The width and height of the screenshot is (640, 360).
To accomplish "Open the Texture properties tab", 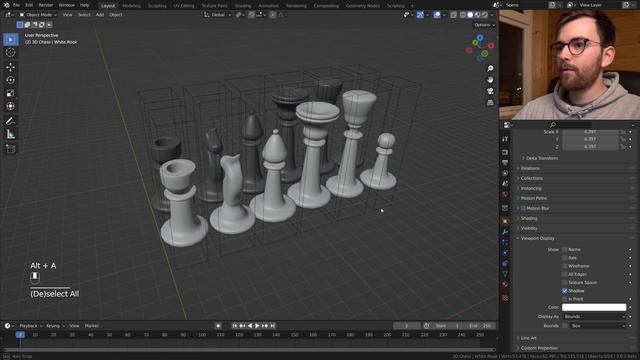I will 505,298.
